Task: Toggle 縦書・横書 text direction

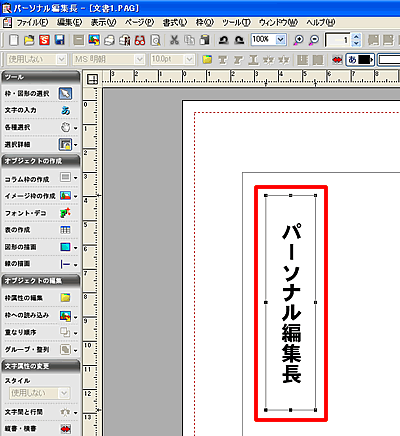Action: [x=65, y=429]
